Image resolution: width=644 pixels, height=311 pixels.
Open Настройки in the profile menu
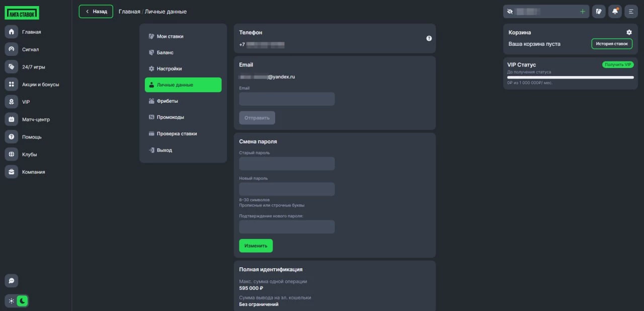pos(183,68)
